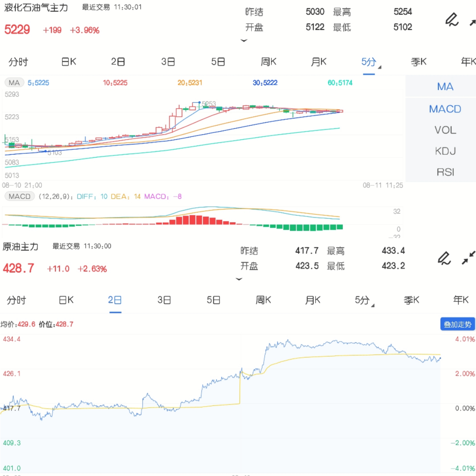Click the 5253 high marker on the candlestick chart
Viewport: 476px width, 476px height.
208,104
